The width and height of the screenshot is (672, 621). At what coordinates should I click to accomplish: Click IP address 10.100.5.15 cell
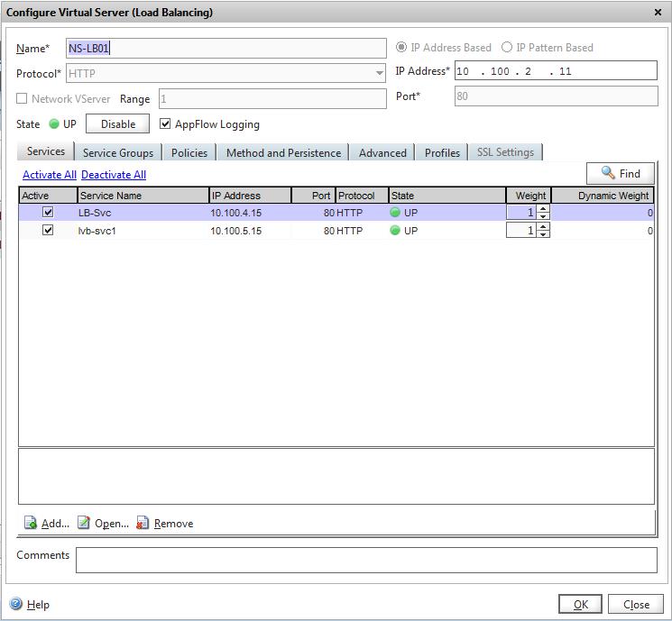coord(235,231)
